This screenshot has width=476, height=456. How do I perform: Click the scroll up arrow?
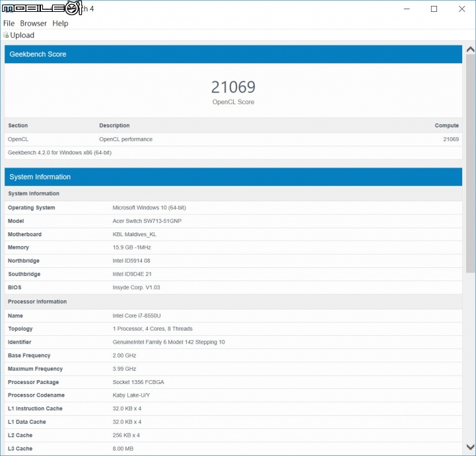470,49
